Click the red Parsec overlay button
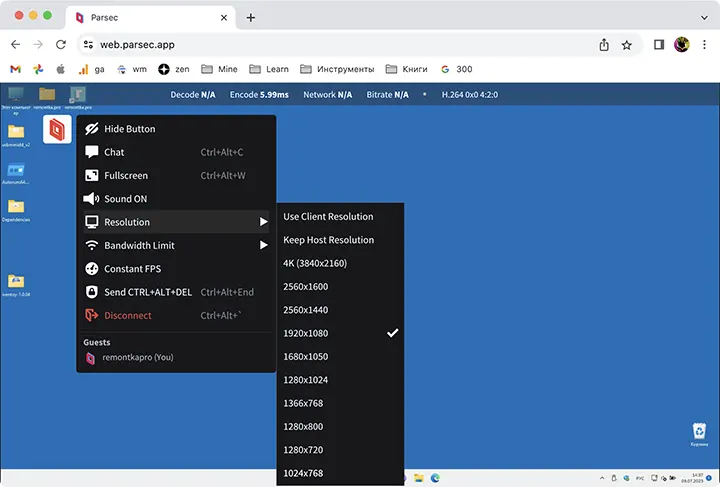 pos(57,129)
